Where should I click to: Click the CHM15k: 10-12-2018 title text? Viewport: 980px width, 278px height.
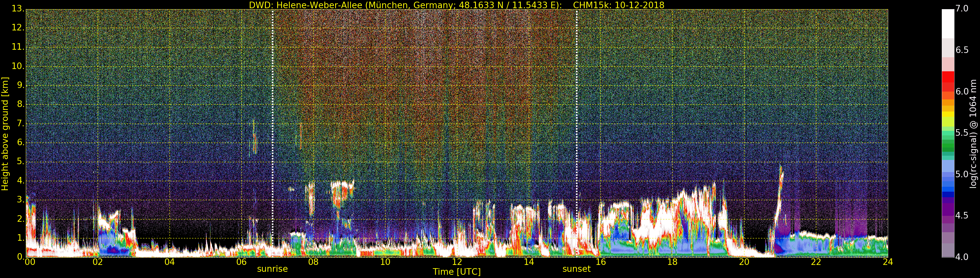619,5
